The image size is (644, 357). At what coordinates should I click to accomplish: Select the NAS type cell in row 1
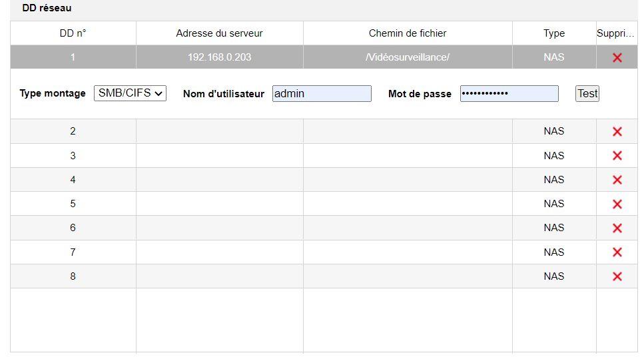pyautogui.click(x=553, y=57)
